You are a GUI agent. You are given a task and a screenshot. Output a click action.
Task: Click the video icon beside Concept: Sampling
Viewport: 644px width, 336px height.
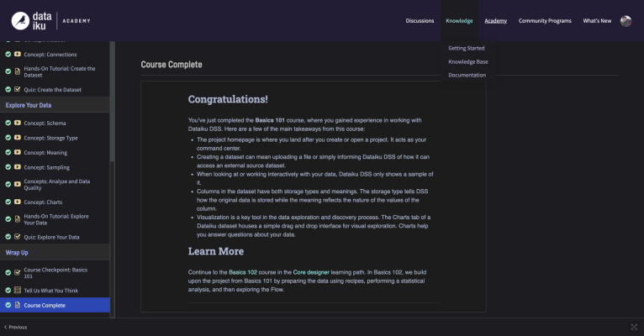[x=18, y=167]
